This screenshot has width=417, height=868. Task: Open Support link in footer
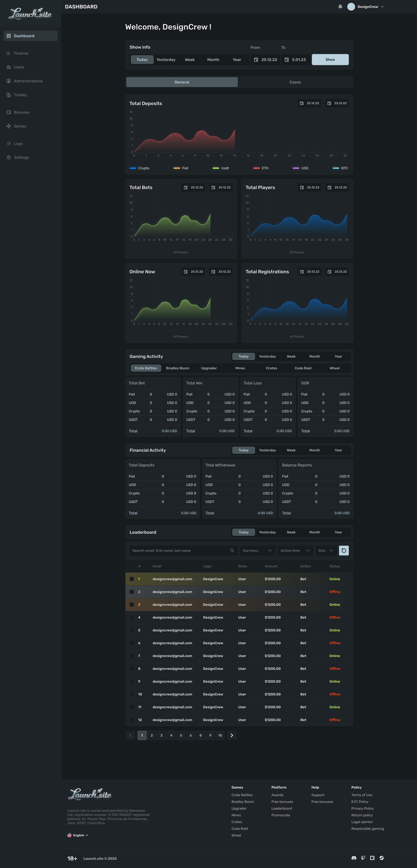click(x=318, y=795)
